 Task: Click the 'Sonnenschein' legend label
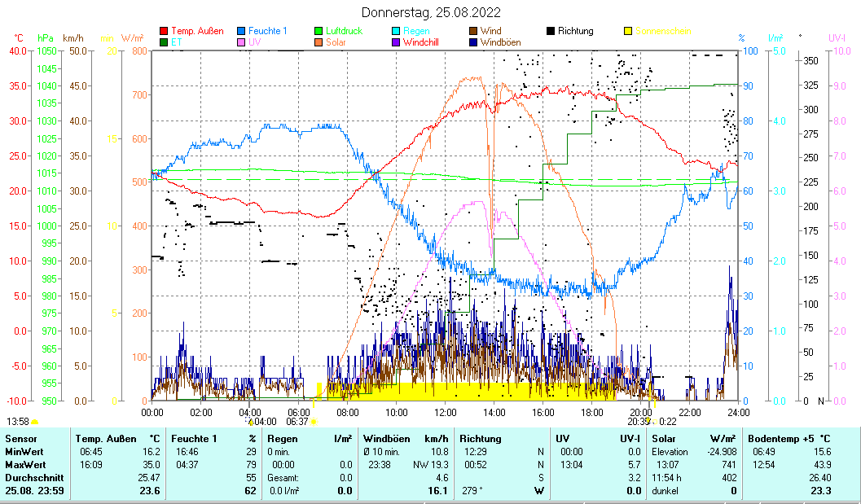[x=663, y=31]
